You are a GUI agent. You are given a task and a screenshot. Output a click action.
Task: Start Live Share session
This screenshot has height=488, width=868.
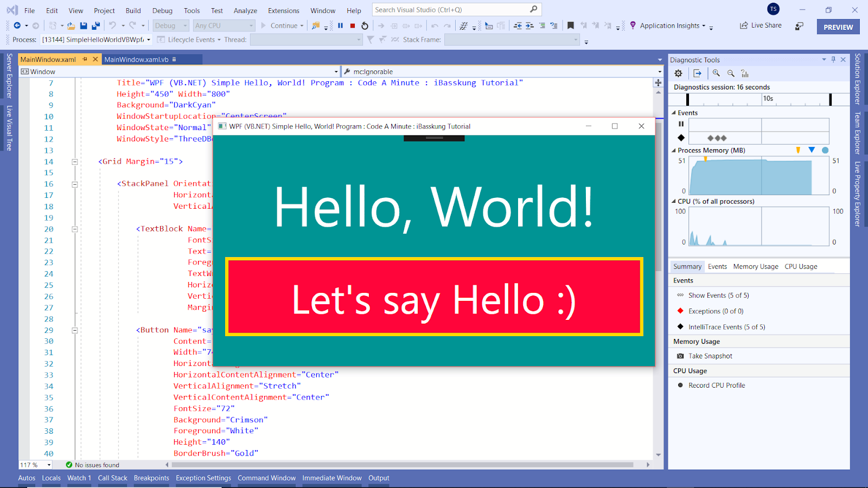tap(760, 25)
